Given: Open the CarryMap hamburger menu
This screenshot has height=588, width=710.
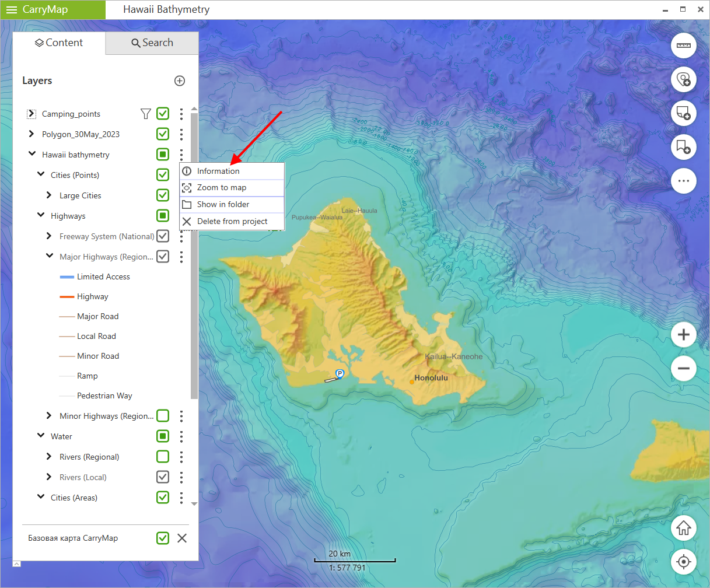Looking at the screenshot, I should click(12, 10).
